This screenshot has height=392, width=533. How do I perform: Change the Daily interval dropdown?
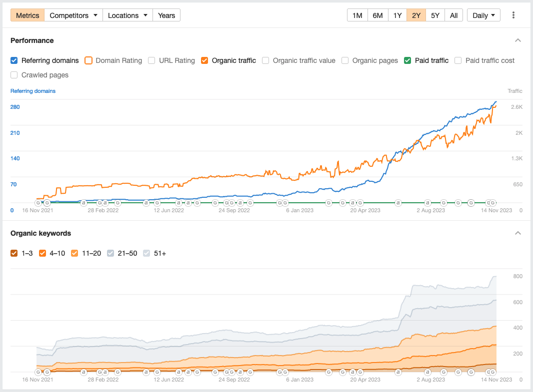(x=483, y=15)
